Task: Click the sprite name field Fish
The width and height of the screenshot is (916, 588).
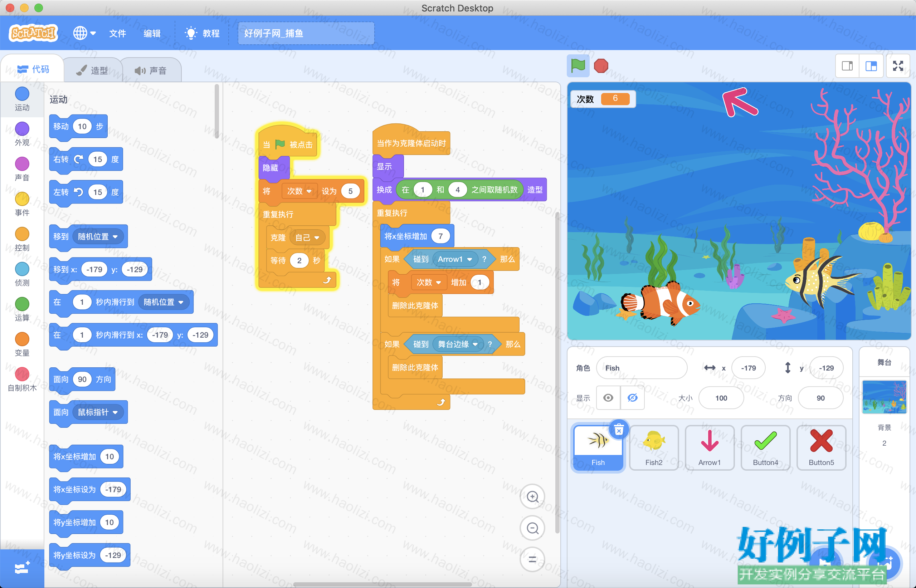Action: pyautogui.click(x=642, y=368)
